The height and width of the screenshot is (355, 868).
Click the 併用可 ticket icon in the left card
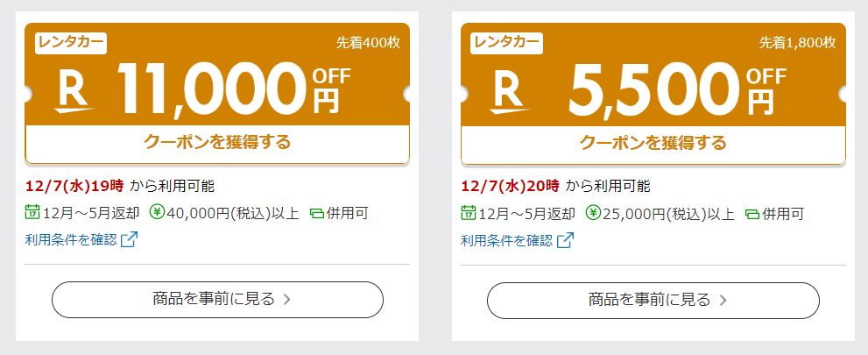[x=317, y=213]
